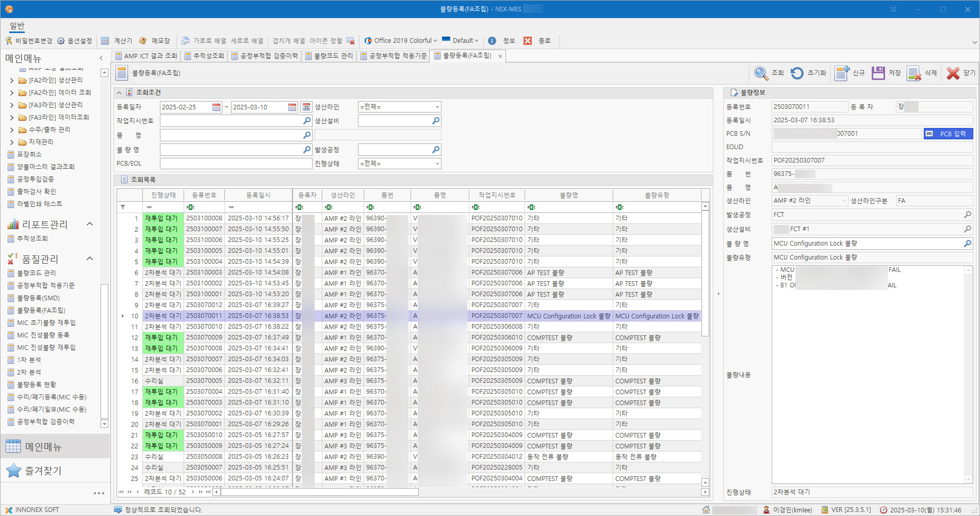Click the 초기화 reset icon
Viewport: 980px width, 516px height.
click(797, 73)
